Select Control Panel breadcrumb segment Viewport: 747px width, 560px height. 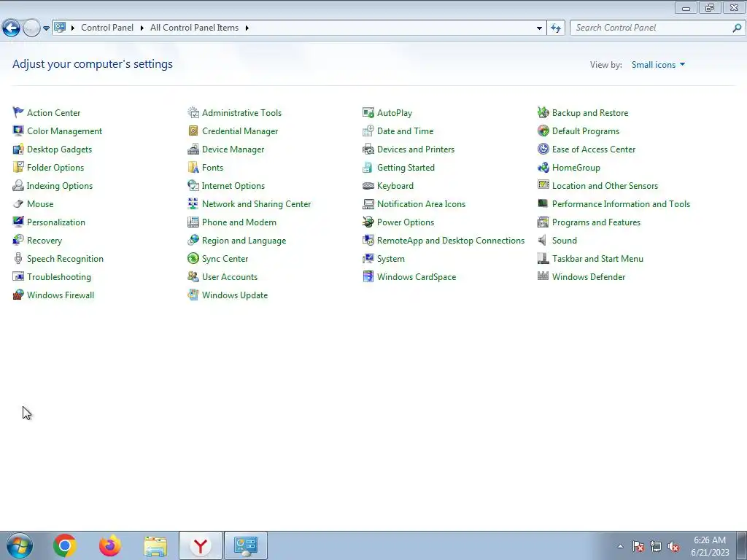[107, 28]
